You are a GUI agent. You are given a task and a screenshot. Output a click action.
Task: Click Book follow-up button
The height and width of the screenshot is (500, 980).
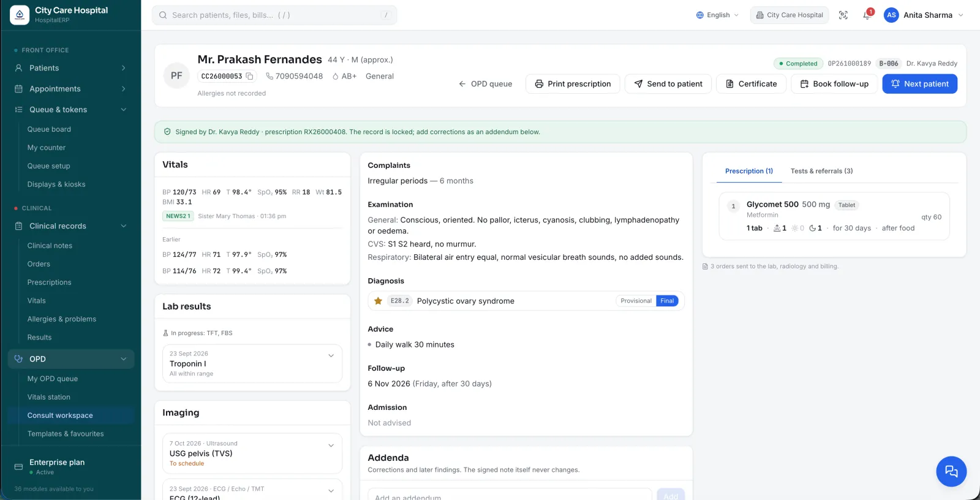point(834,84)
